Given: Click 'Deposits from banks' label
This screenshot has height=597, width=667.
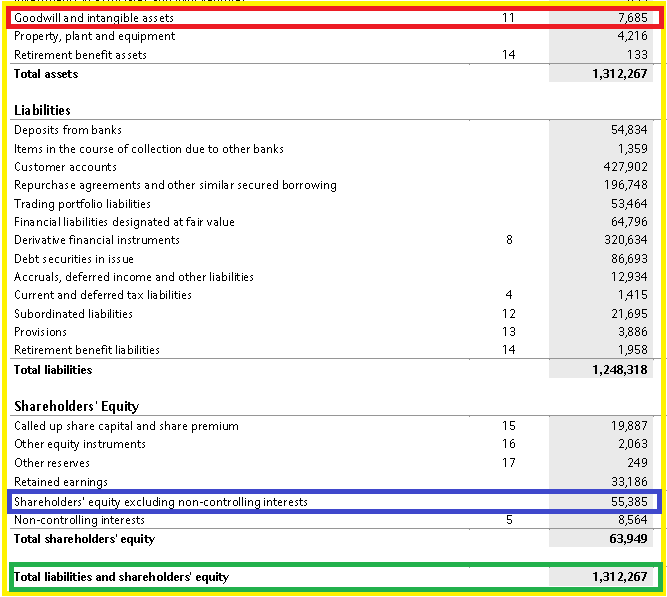Looking at the screenshot, I should pyautogui.click(x=68, y=130).
